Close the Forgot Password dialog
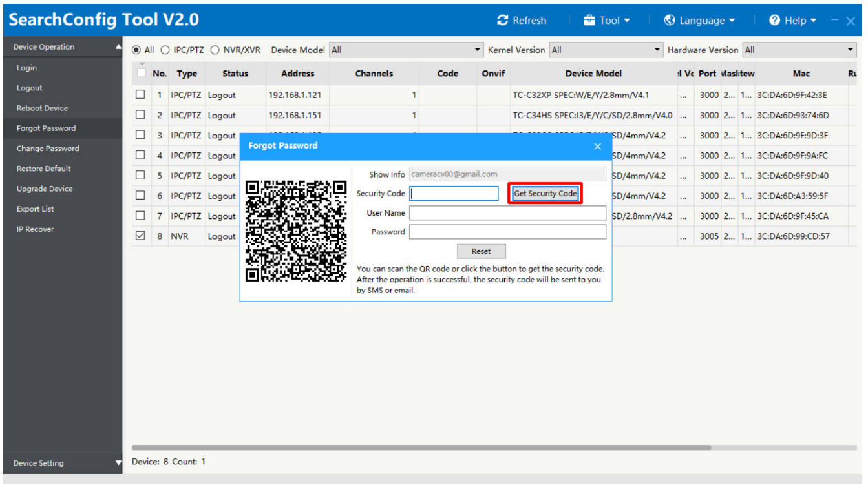The width and height of the screenshot is (868, 492). pyautogui.click(x=597, y=147)
